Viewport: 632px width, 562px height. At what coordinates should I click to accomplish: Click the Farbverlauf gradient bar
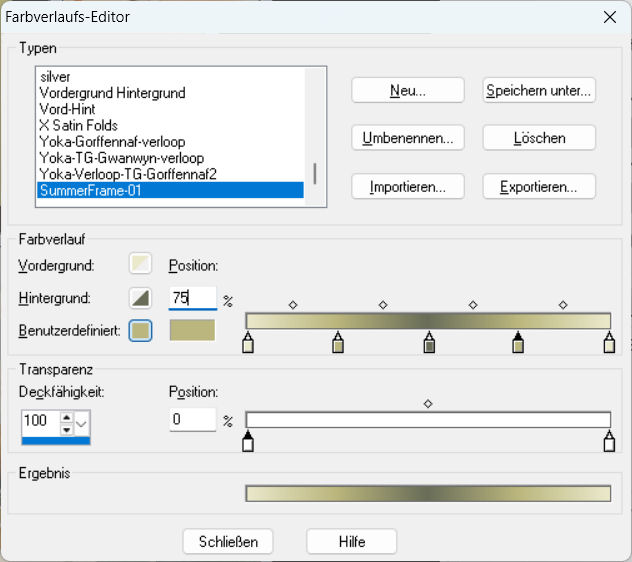pyautogui.click(x=428, y=321)
